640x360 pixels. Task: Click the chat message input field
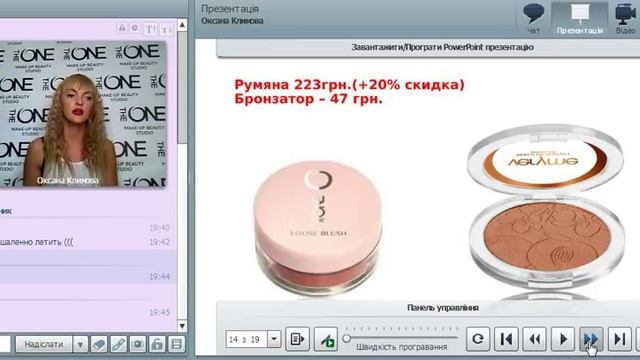tap(5, 344)
